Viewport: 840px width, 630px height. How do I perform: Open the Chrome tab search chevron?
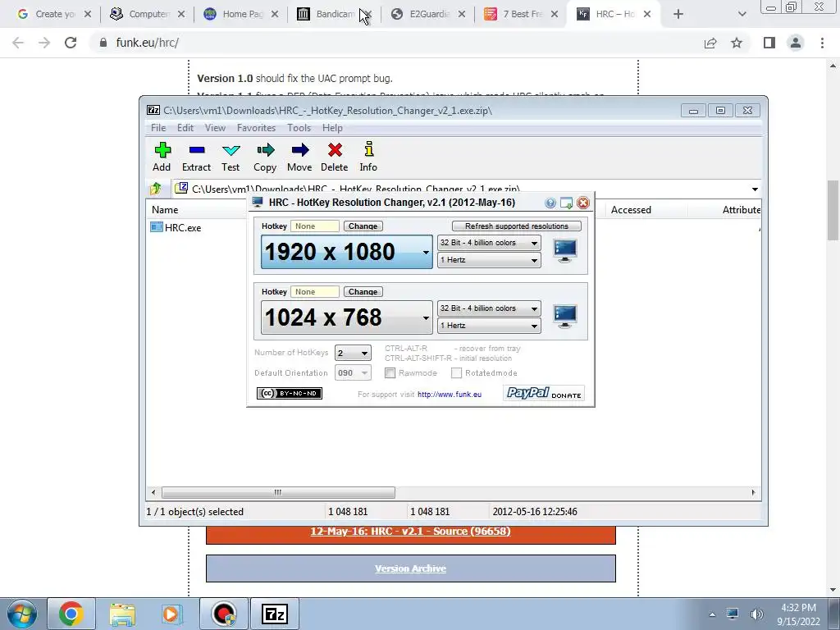(742, 14)
